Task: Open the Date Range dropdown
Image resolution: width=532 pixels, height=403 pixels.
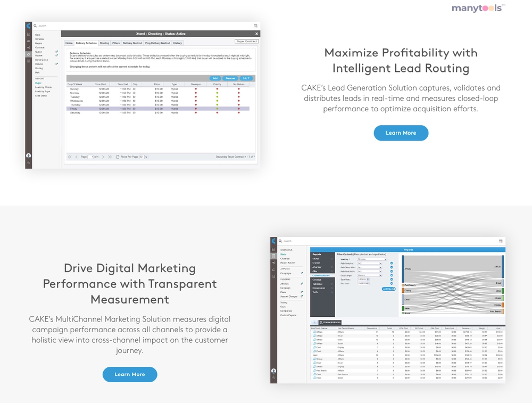Action: click(x=370, y=275)
